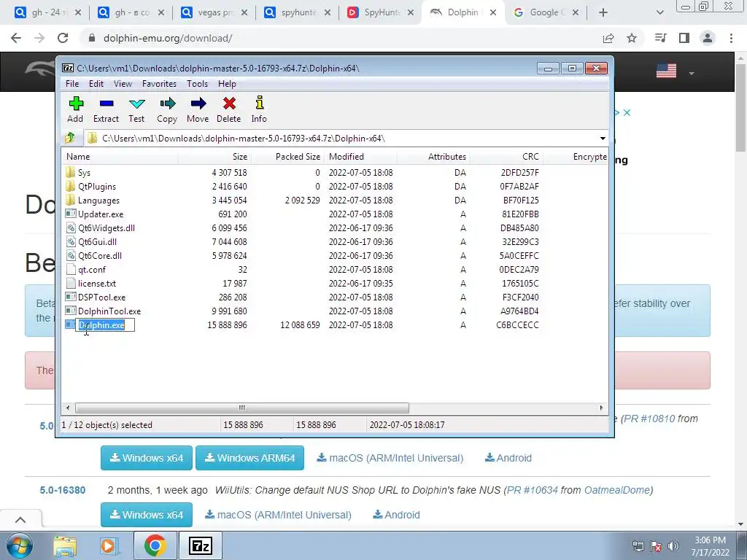The height and width of the screenshot is (560, 747).
Task: Click the horizontal scrollbar thumb in 7-Zip
Action: point(242,408)
